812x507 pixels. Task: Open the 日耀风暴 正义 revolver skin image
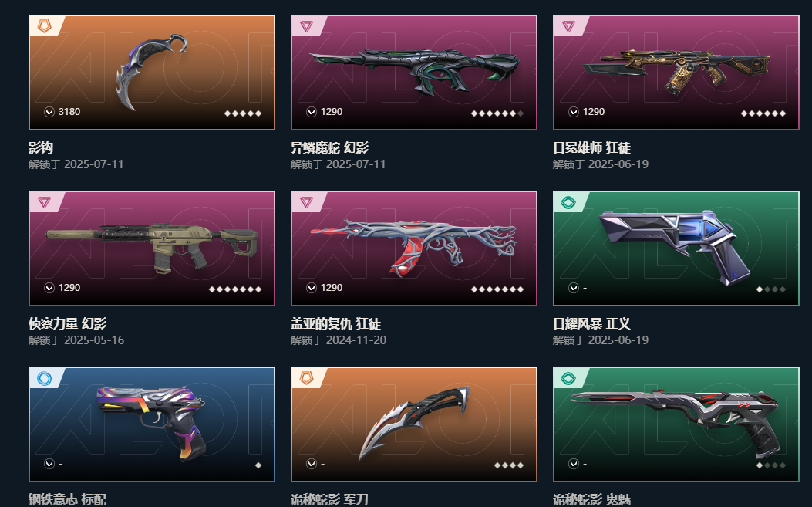pyautogui.click(x=676, y=247)
